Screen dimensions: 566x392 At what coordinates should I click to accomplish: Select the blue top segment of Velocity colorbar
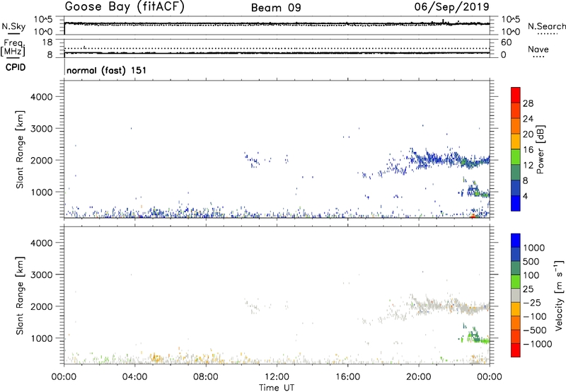pos(516,241)
